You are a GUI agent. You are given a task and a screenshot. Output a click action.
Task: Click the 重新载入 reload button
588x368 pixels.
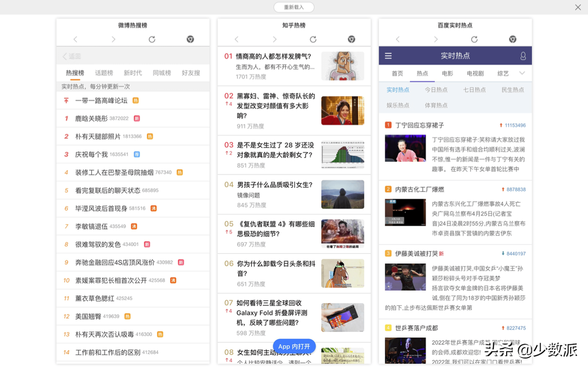tap(294, 7)
